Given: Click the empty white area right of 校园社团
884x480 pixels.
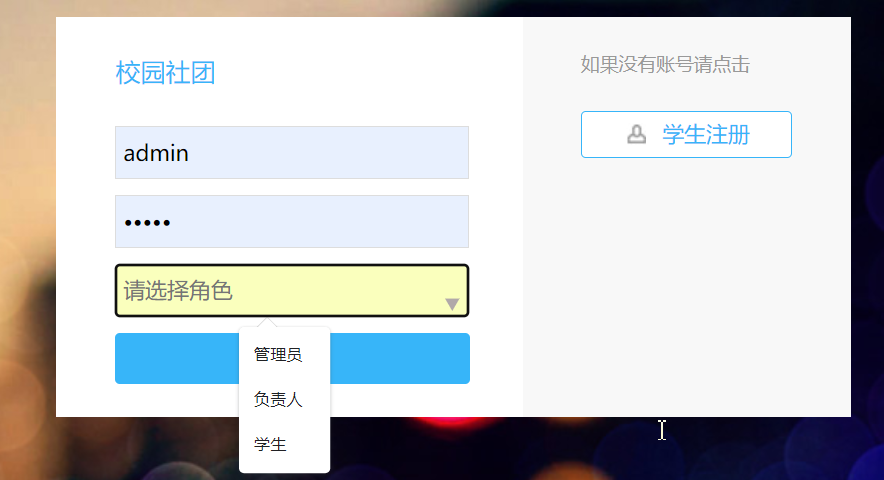Looking at the screenshot, I should [366, 73].
